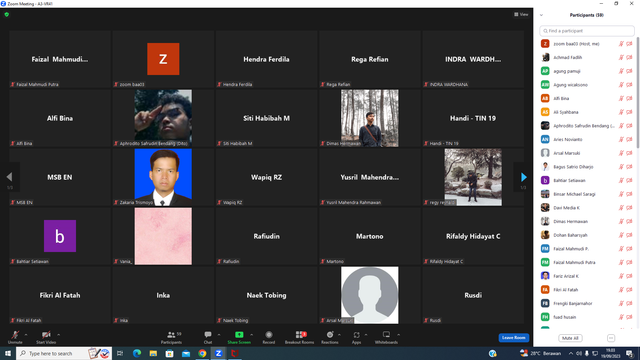
Task: Click Vania pink profile picture tile
Action: click(163, 236)
